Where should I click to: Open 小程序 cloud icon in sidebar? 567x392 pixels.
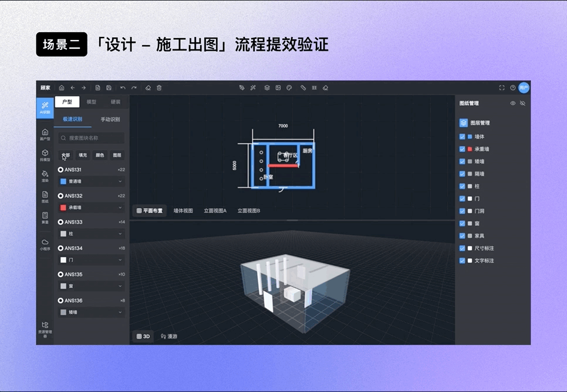point(45,245)
